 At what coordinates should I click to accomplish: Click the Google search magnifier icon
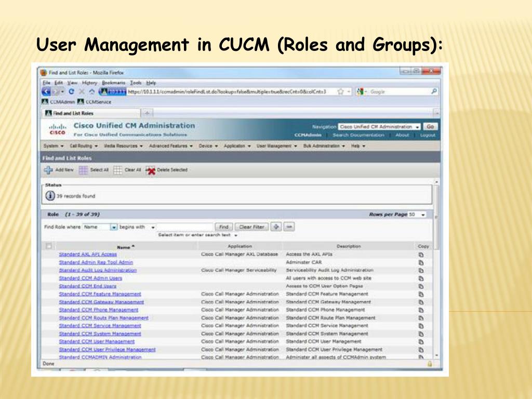434,91
